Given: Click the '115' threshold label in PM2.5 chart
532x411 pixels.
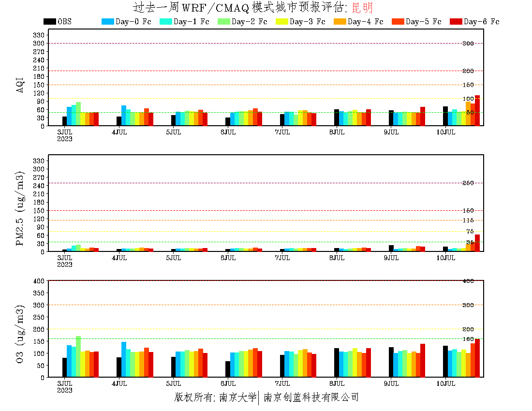Looking at the screenshot, I should (x=468, y=220).
